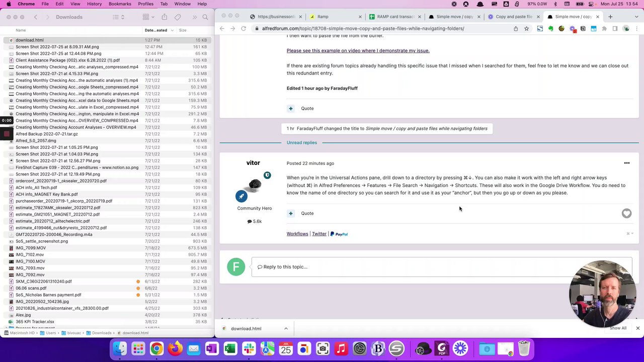Click Show All downloads button
Image resolution: width=644 pixels, height=362 pixels.
(x=618, y=328)
